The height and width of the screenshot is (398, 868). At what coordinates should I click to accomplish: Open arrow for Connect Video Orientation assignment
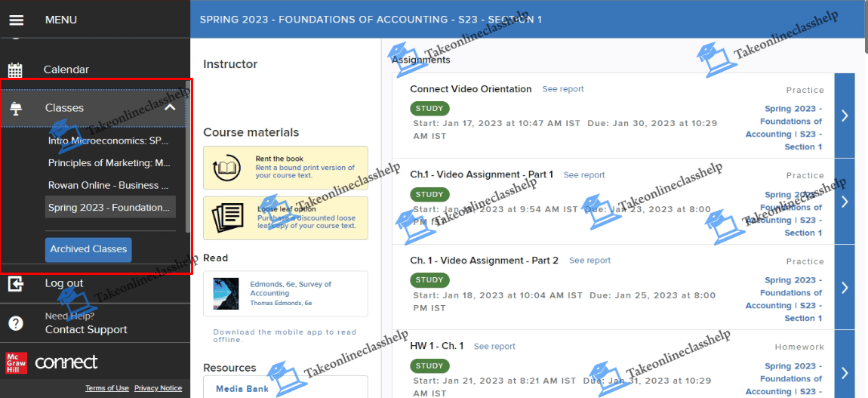(845, 116)
